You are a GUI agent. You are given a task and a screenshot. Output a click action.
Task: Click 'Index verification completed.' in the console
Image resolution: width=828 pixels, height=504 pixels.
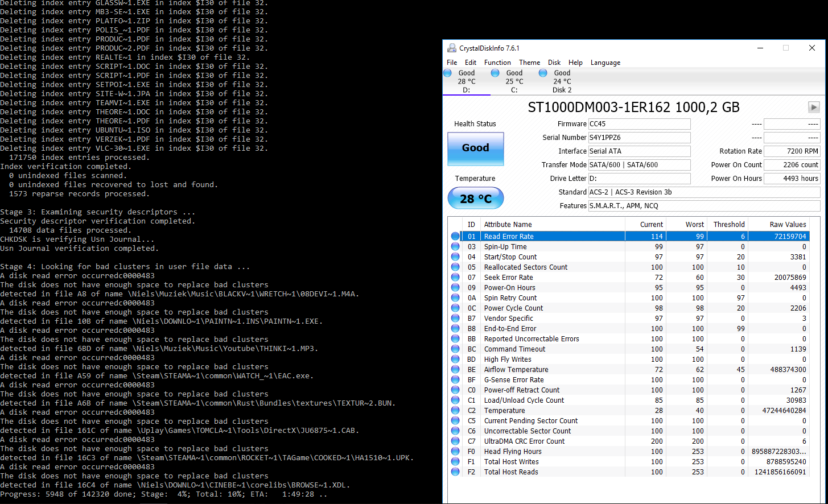tap(66, 166)
